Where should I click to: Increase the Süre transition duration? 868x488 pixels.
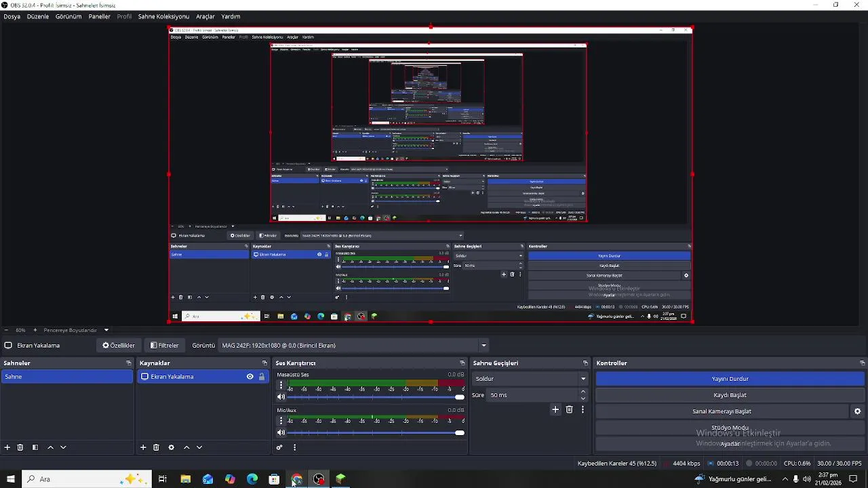[x=583, y=392]
